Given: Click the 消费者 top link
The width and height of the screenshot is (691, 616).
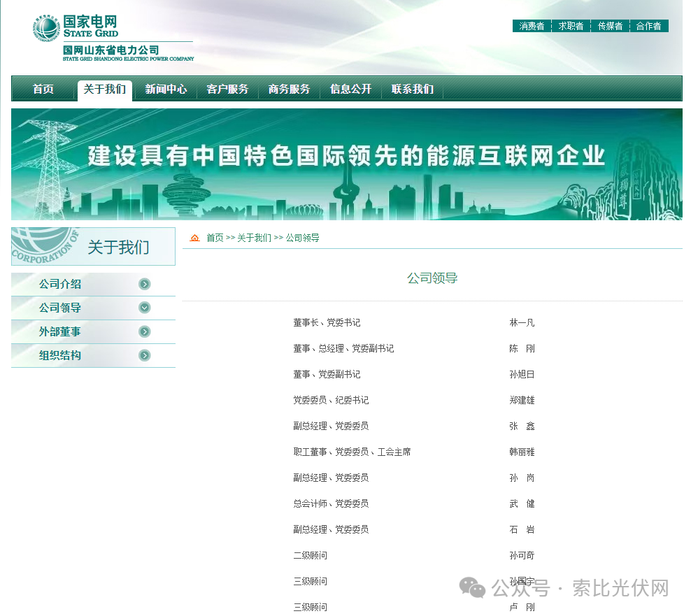Looking at the screenshot, I should 532,26.
